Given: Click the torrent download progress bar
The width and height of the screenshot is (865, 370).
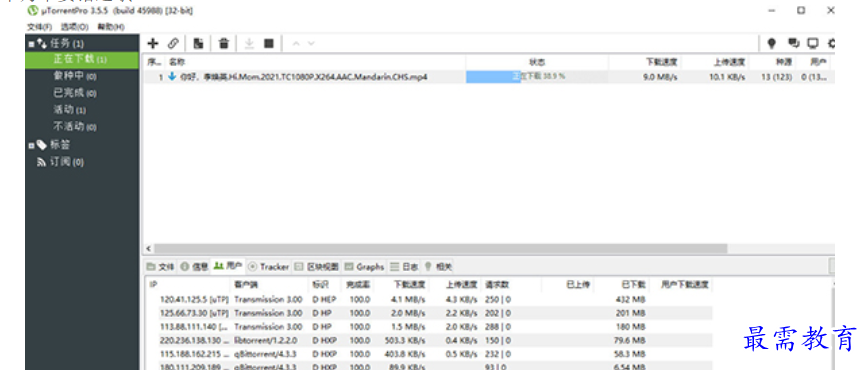Looking at the screenshot, I should [x=537, y=77].
